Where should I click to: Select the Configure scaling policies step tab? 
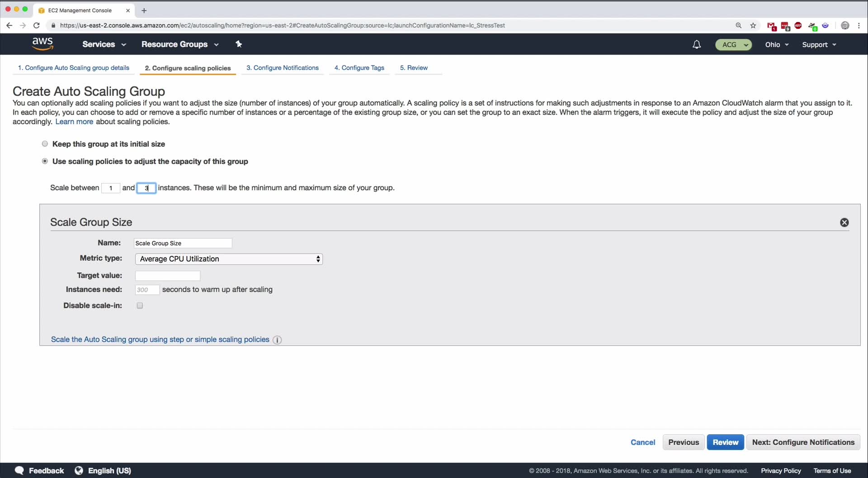[188, 68]
